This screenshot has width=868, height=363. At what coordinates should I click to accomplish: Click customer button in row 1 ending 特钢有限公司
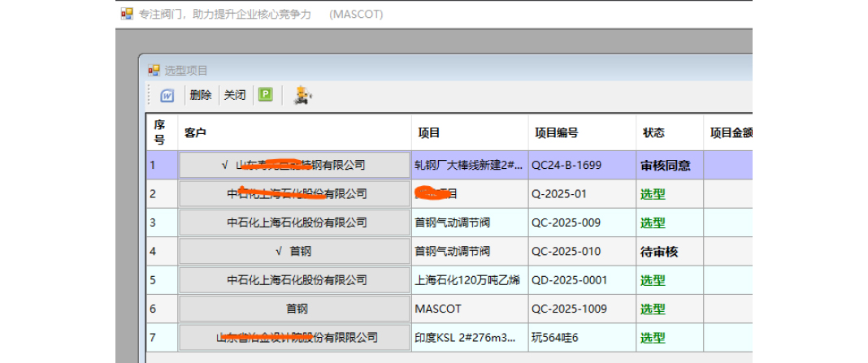pyautogui.click(x=294, y=165)
